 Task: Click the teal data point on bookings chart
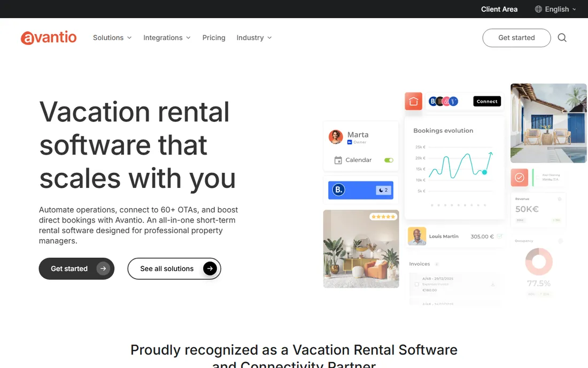[484, 172]
